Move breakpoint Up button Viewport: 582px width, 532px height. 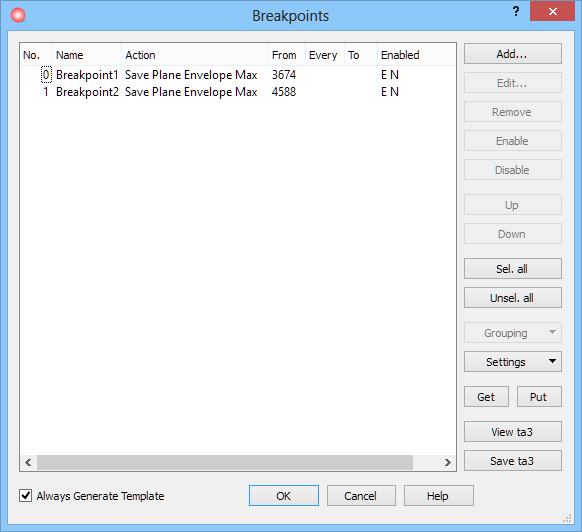[513, 205]
